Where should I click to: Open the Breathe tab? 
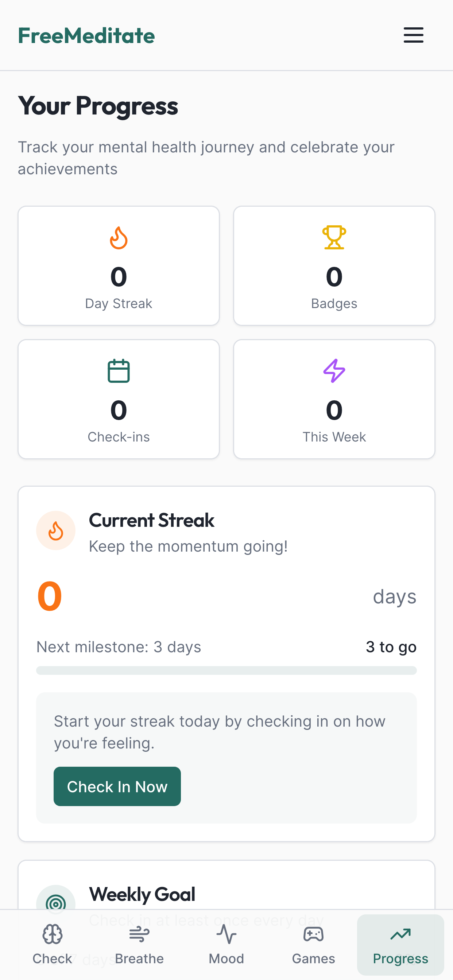click(139, 944)
